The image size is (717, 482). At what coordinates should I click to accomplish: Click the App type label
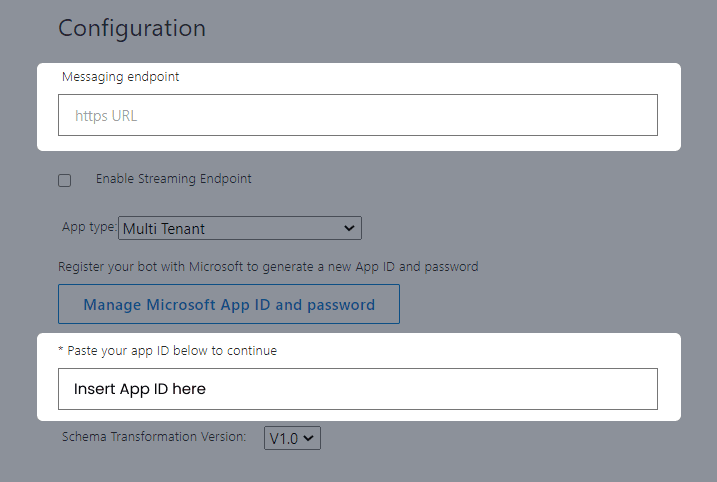[x=89, y=227]
